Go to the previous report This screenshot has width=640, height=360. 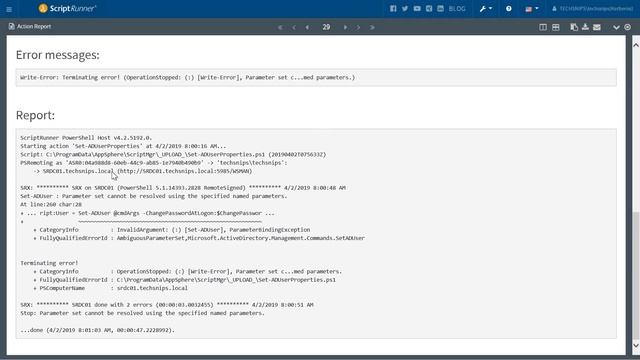tap(307, 27)
